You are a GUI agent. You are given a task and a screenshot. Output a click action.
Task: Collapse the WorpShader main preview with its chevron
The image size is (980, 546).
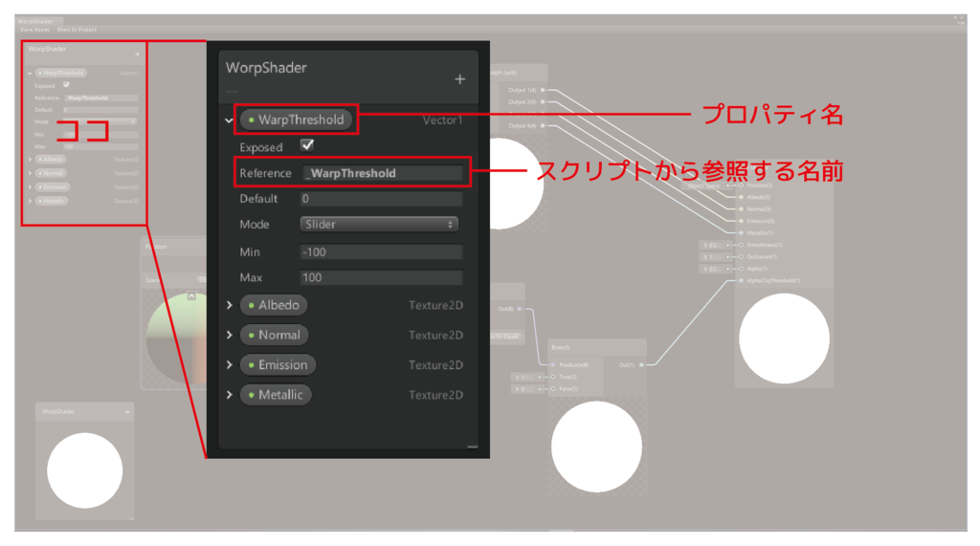127,412
